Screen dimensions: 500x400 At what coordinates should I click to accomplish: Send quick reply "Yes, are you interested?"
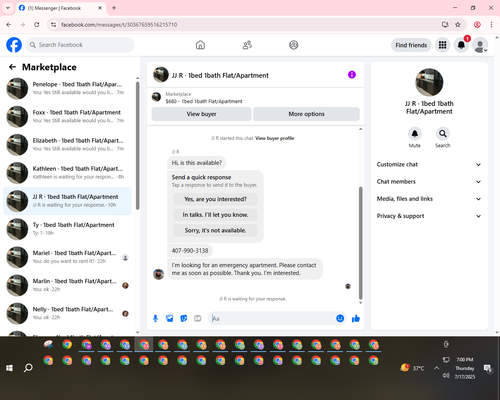click(x=215, y=199)
